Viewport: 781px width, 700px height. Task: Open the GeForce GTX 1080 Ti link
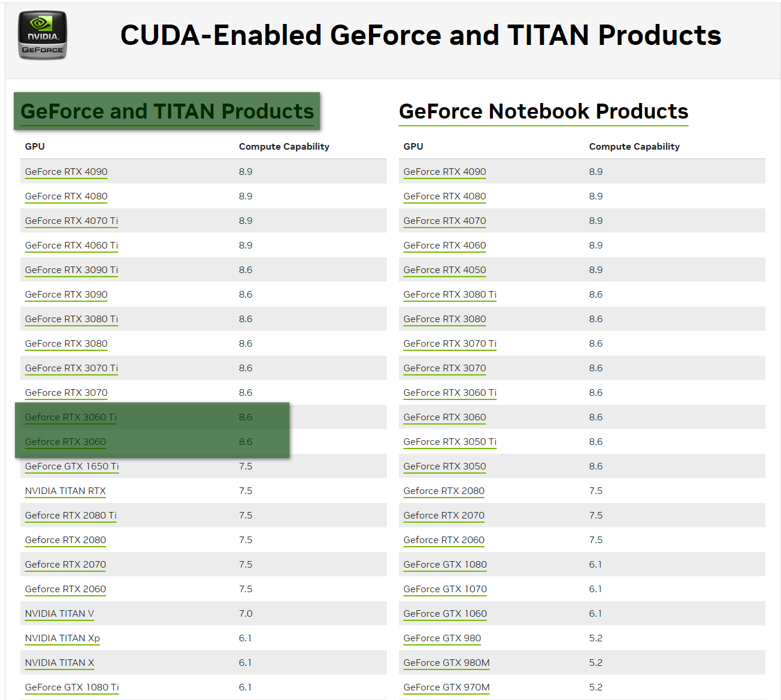point(72,687)
